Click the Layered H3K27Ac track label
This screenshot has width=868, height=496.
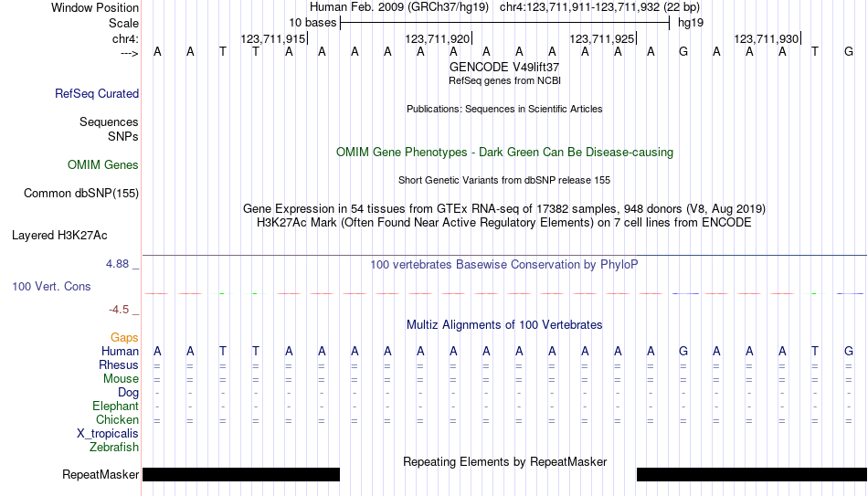(59, 236)
